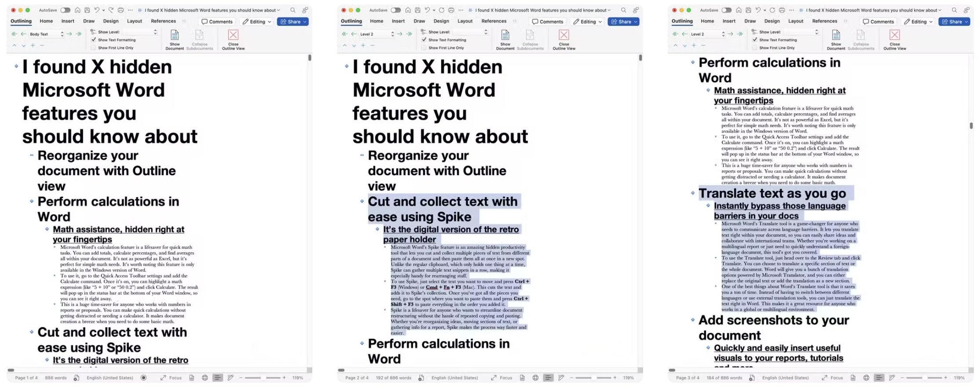Click the Undo icon in middle window
Screen dimensions: 980x388
pyautogui.click(x=427, y=10)
